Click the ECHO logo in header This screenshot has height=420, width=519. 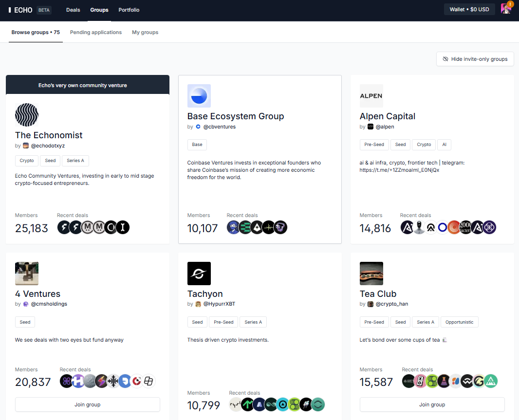pyautogui.click(x=20, y=10)
